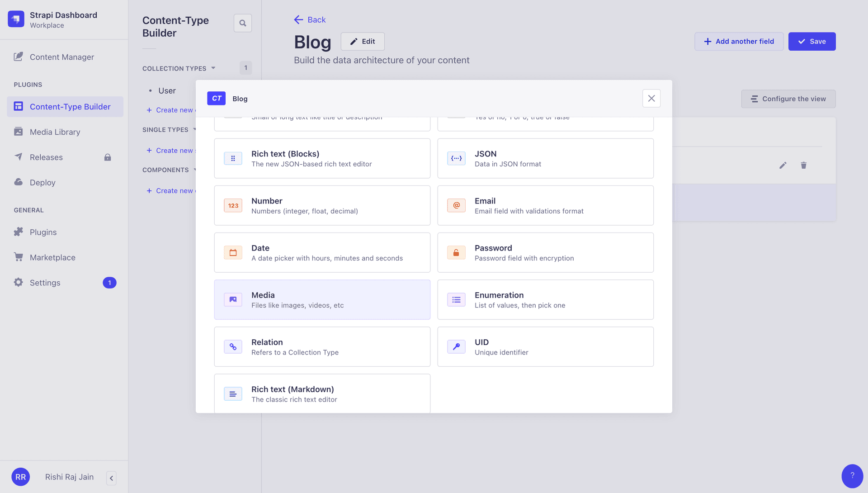The width and height of the screenshot is (868, 493).
Task: Select the Relation link icon
Action: click(x=233, y=347)
